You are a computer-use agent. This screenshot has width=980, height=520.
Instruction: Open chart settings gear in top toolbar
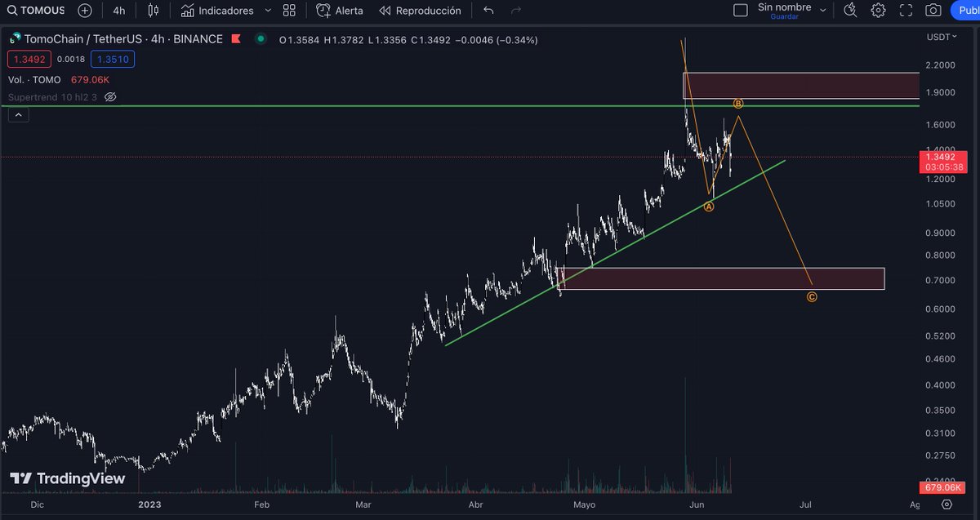pyautogui.click(x=878, y=11)
